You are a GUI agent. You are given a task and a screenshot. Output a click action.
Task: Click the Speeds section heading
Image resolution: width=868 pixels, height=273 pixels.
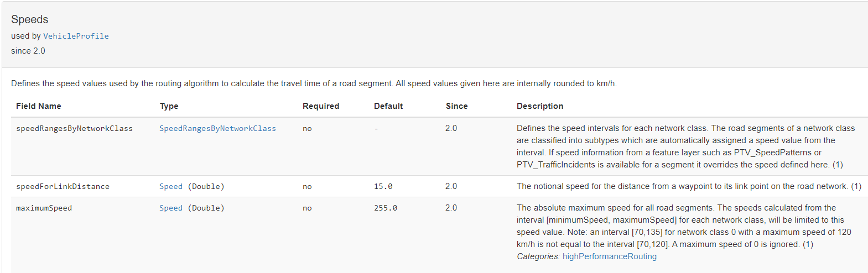point(30,19)
